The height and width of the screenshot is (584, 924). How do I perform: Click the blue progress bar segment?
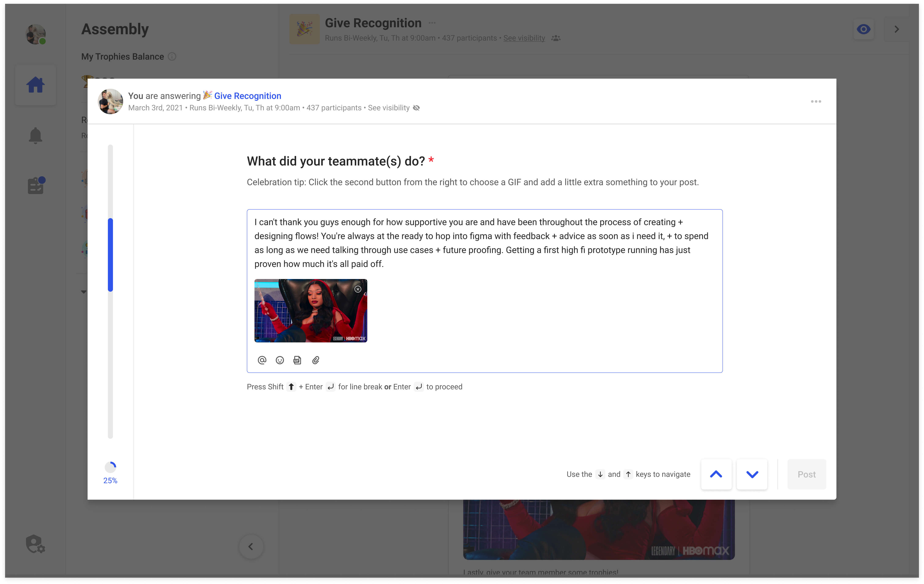tap(110, 255)
